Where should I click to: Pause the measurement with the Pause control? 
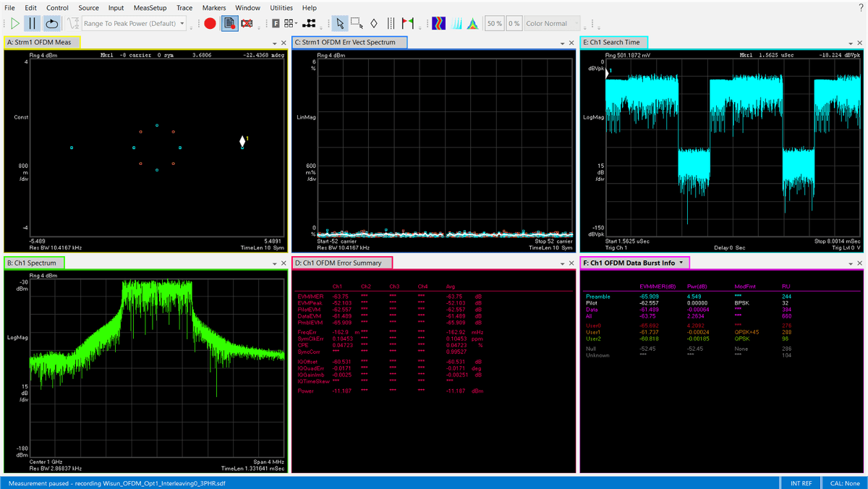click(32, 22)
